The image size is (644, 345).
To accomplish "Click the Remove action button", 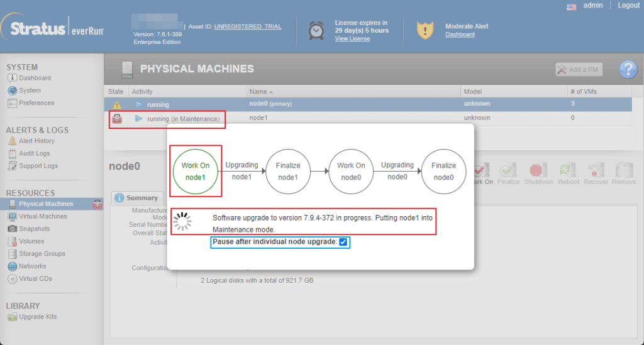I will click(623, 174).
